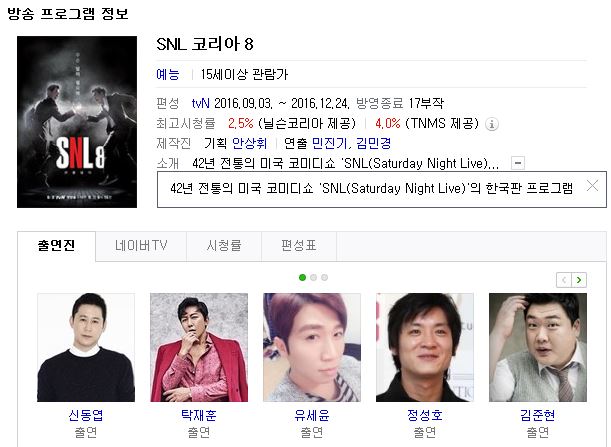Click the 김준현 name link
611x447 pixels.
[x=538, y=415]
